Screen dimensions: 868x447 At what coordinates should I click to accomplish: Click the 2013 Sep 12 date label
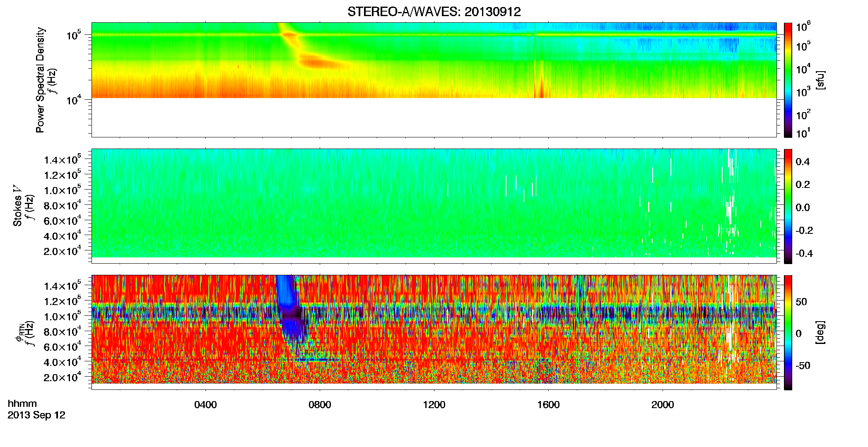tap(36, 415)
